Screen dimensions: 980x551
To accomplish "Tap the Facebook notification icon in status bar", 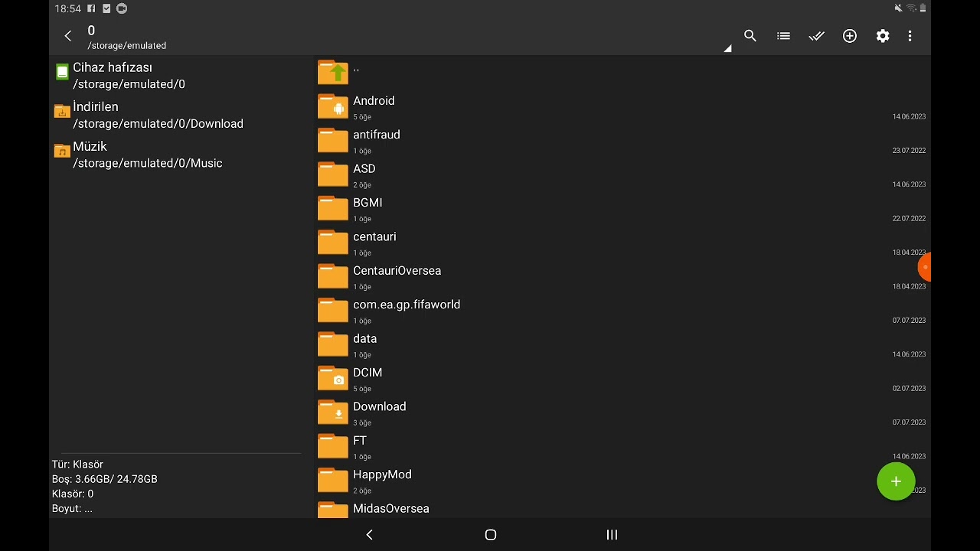I will pyautogui.click(x=91, y=8).
